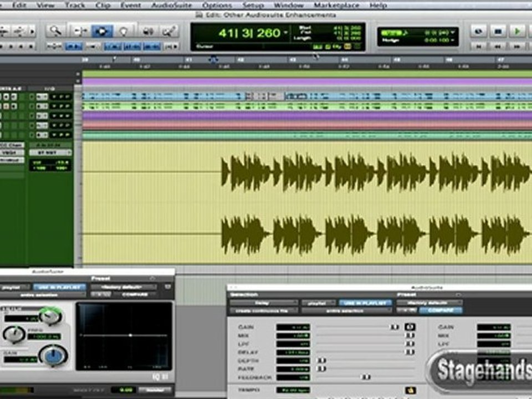Open EQ factory default preset dropdown
This screenshot has height=399, width=532.
[x=124, y=287]
